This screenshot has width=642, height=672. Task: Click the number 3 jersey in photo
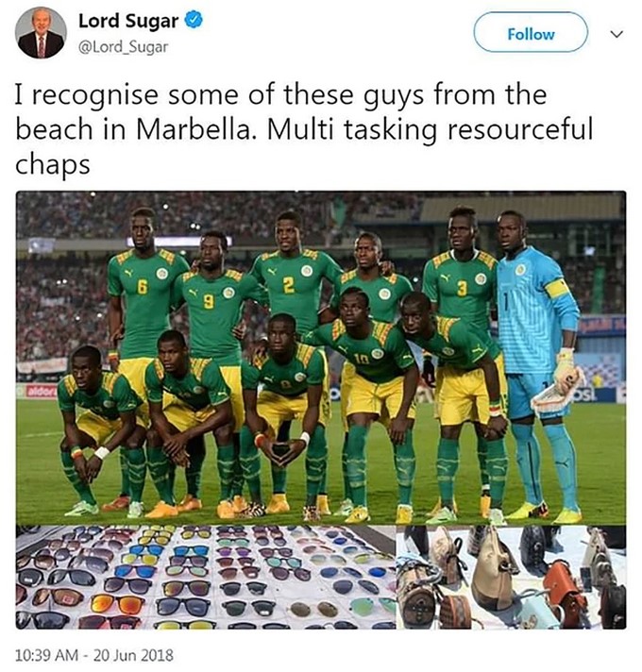coord(462,290)
